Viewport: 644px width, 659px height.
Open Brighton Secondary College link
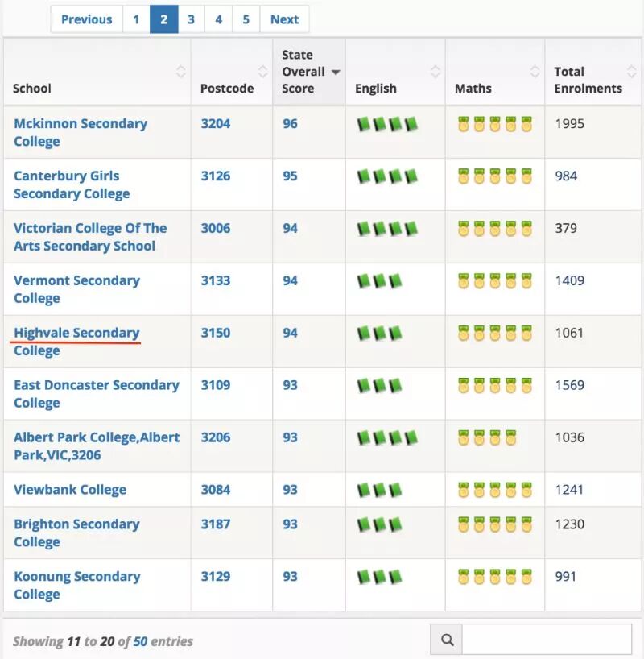pos(76,533)
